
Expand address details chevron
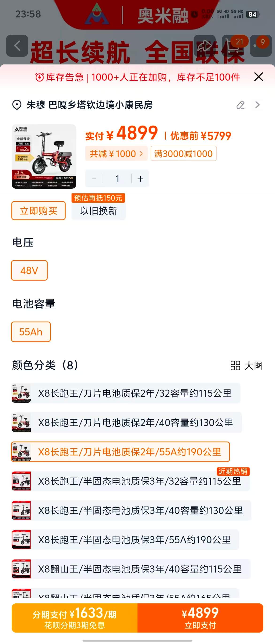257,105
